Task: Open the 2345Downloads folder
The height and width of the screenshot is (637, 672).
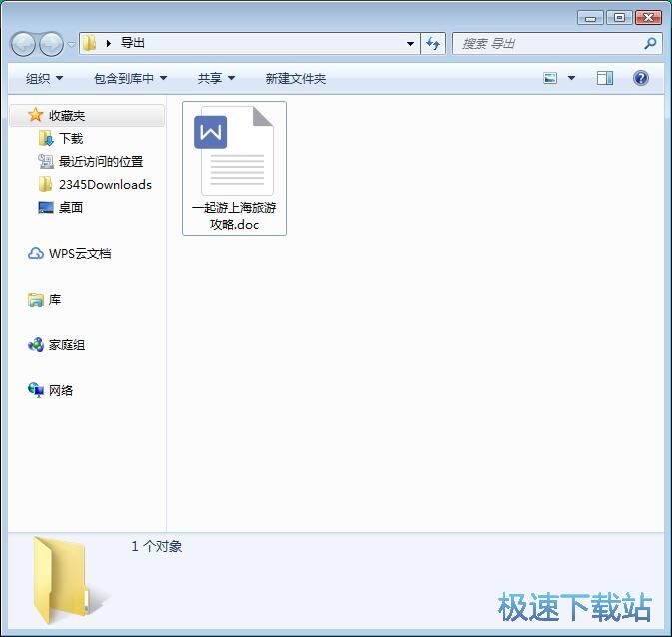Action: coord(105,185)
